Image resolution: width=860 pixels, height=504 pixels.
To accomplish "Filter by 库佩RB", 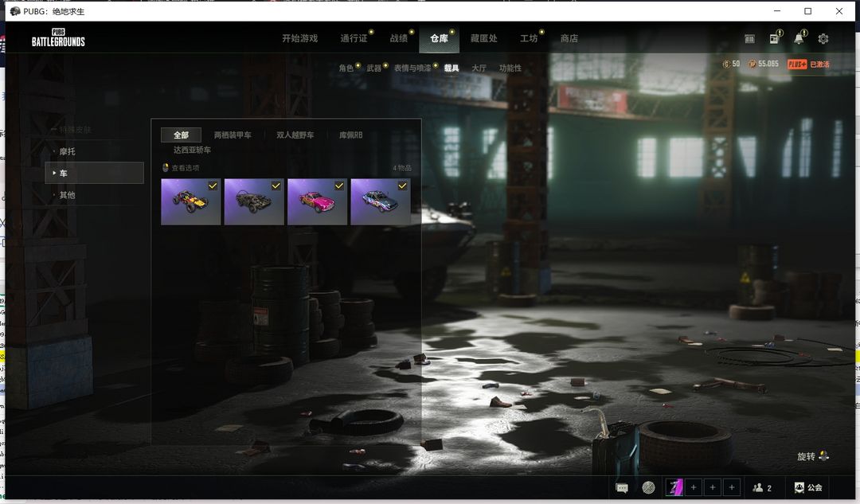I will point(351,135).
